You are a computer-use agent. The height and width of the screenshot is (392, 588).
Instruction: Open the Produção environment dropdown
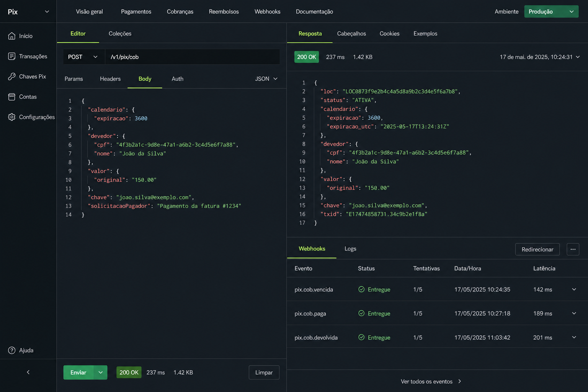[551, 11]
